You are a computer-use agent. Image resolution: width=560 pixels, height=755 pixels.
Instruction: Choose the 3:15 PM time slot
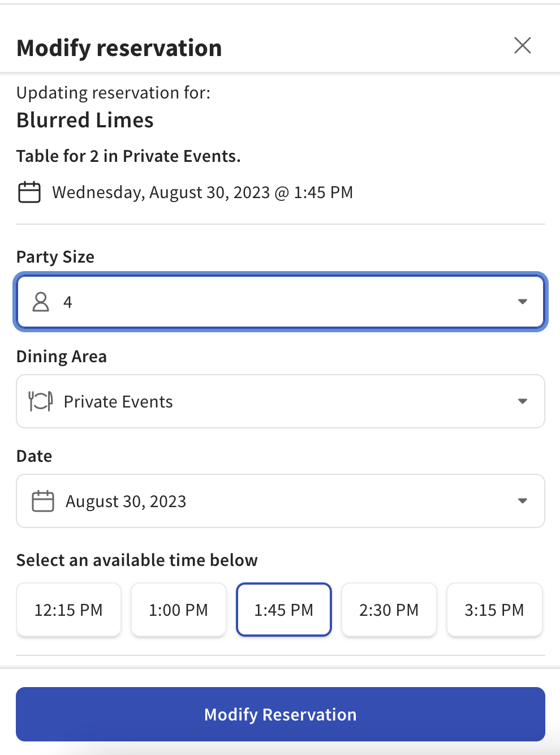tap(494, 610)
